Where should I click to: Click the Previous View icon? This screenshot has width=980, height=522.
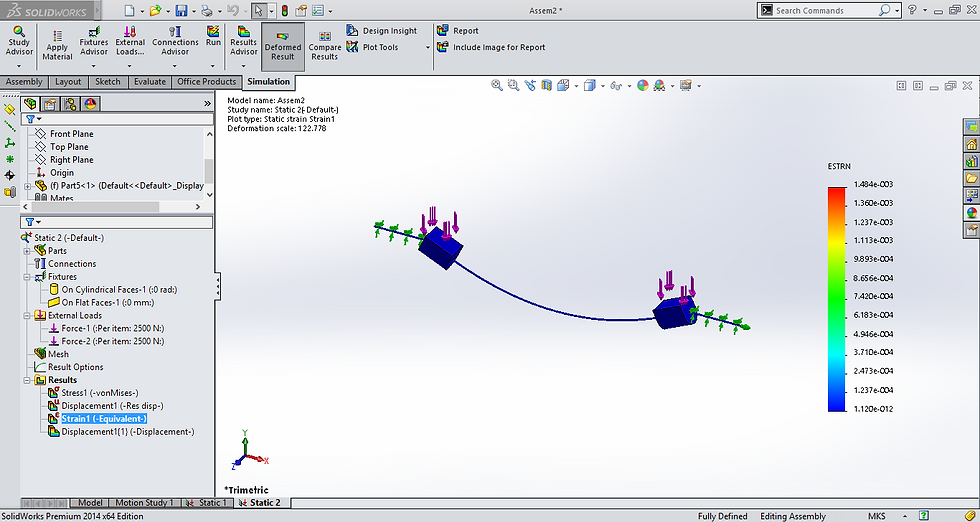tap(530, 86)
